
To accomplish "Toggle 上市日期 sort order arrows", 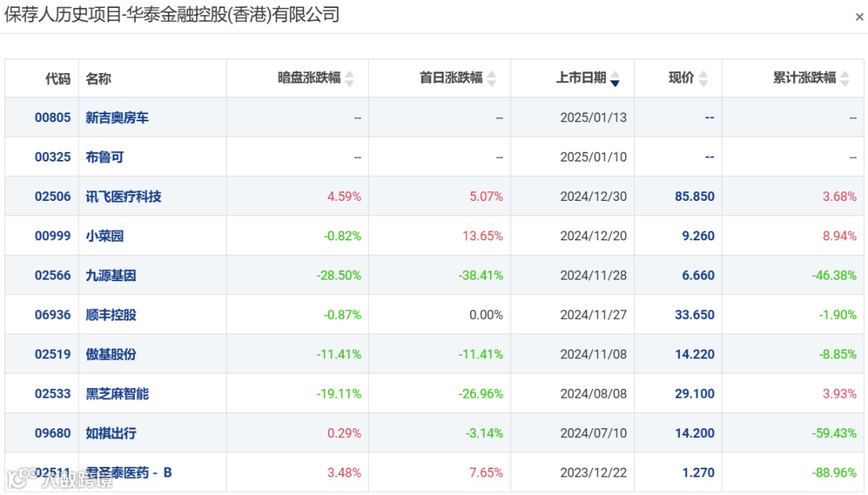I will pos(615,79).
